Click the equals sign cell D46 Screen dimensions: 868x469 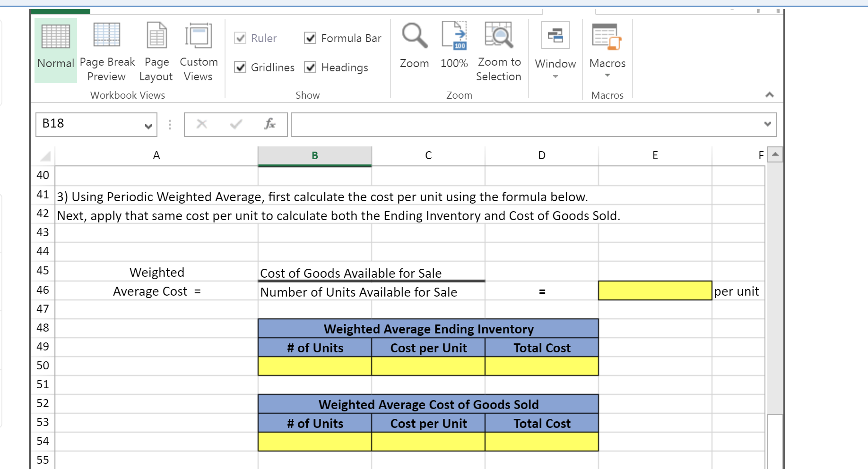(542, 291)
